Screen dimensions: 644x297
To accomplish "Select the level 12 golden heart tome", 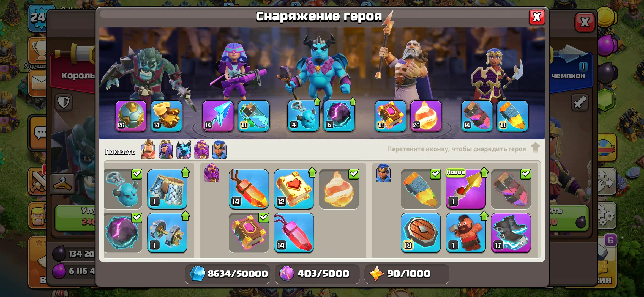I will (x=294, y=189).
